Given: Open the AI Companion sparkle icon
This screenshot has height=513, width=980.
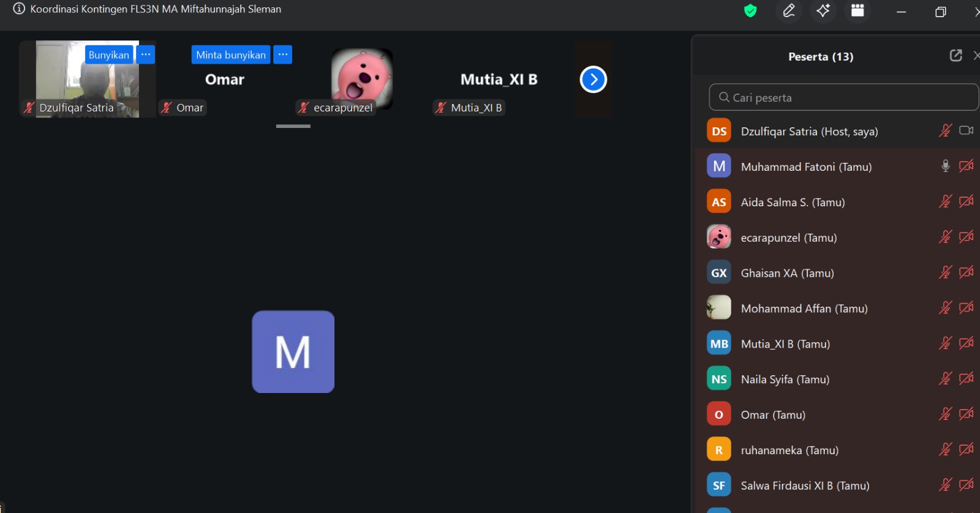Looking at the screenshot, I should [x=823, y=10].
